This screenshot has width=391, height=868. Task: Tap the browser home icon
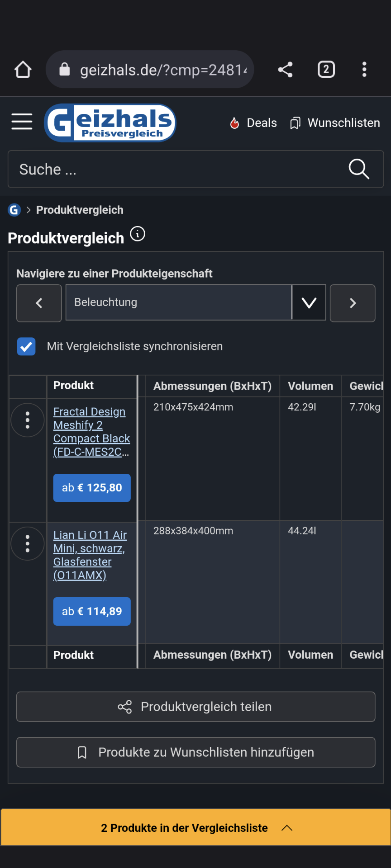23,70
